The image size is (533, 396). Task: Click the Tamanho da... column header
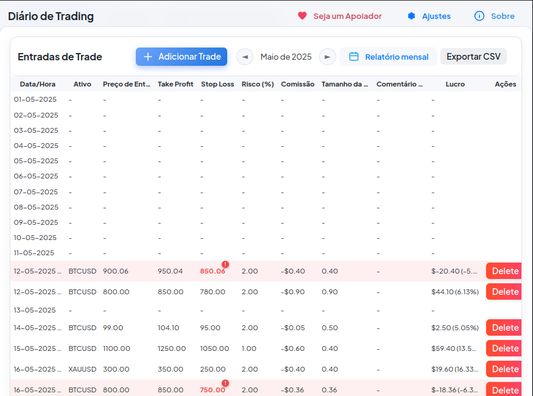tap(345, 84)
